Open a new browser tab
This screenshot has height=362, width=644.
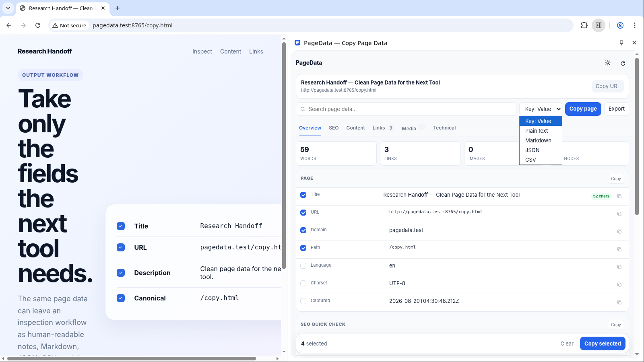coord(118,8)
